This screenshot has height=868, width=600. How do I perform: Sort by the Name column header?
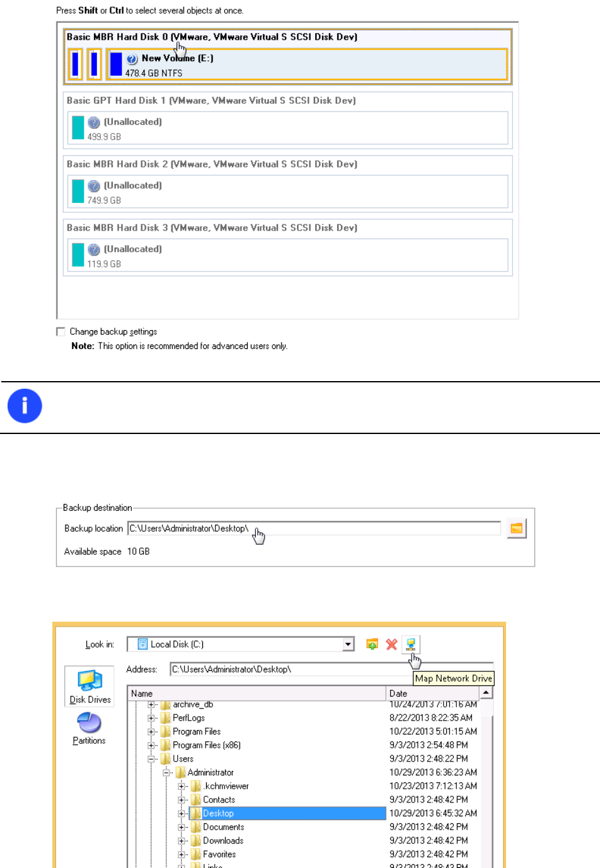(x=257, y=694)
